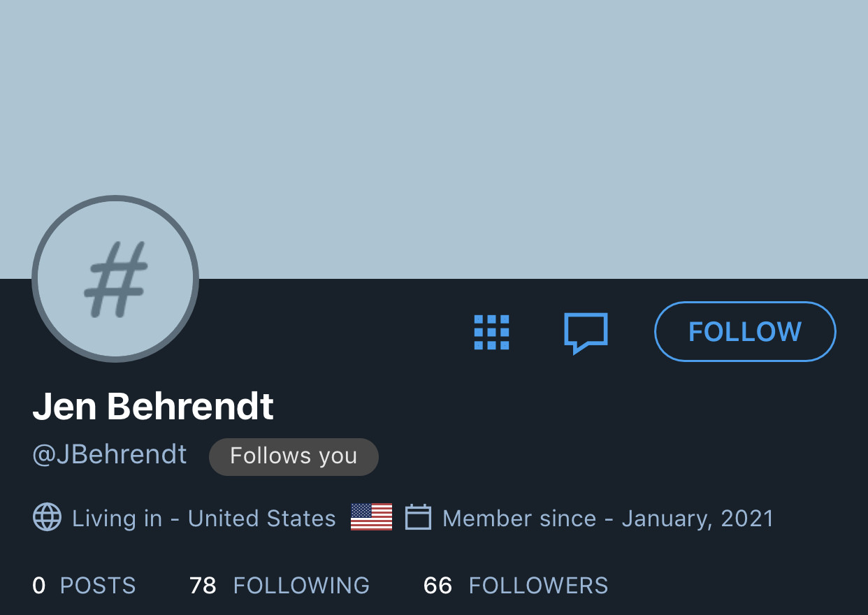View the 0 Posts count
The width and height of the screenshot is (868, 615).
pyautogui.click(x=84, y=585)
